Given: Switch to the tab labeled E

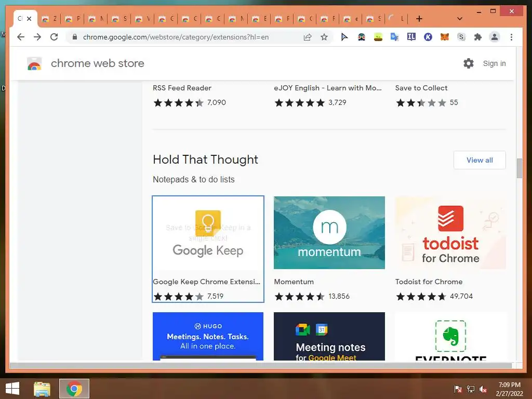Looking at the screenshot, I should point(260,19).
